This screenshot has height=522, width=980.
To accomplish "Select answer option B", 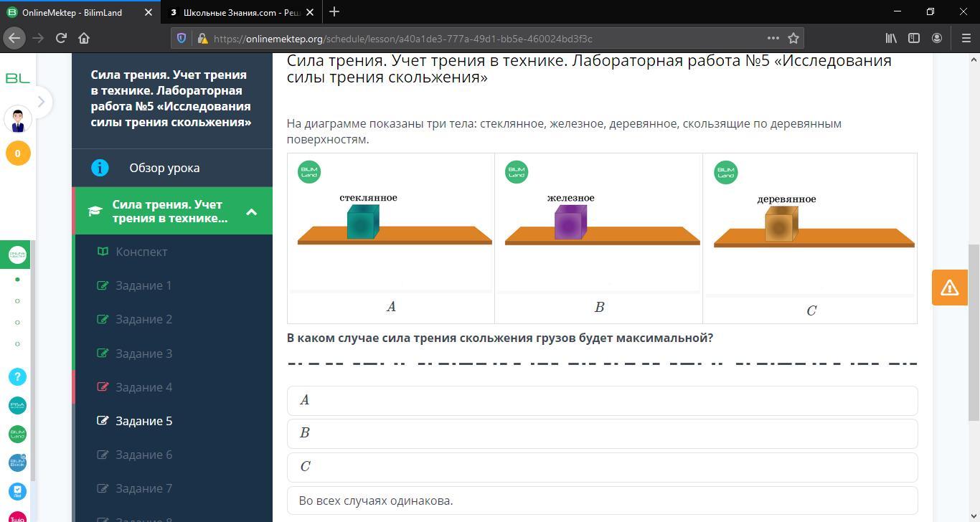I will coord(602,433).
